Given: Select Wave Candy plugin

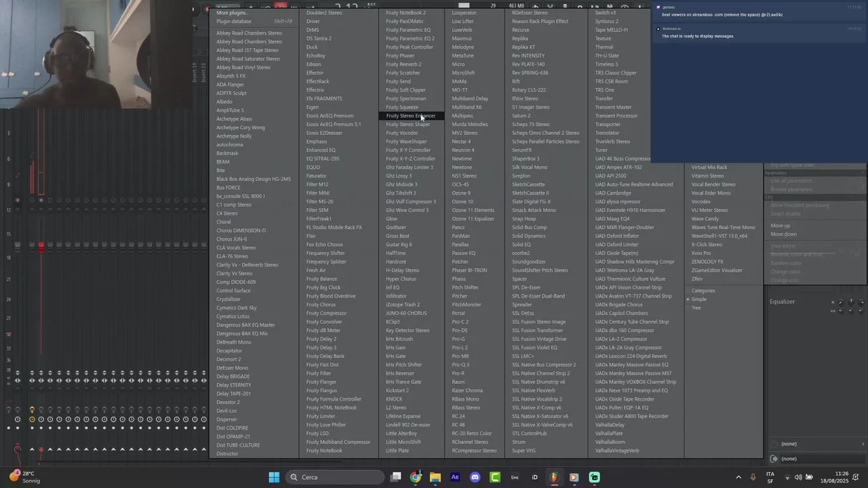Looking at the screenshot, I should [705, 219].
